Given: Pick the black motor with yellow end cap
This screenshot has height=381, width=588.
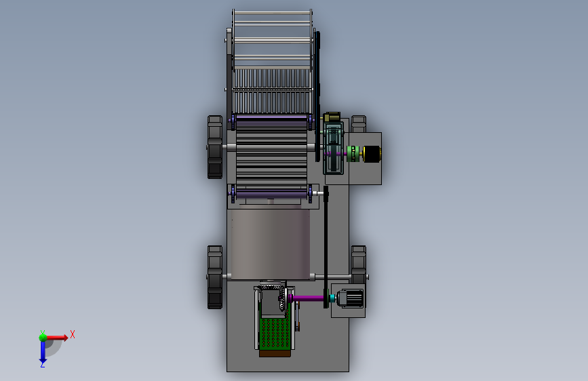Looking at the screenshot, I should click(x=372, y=154).
